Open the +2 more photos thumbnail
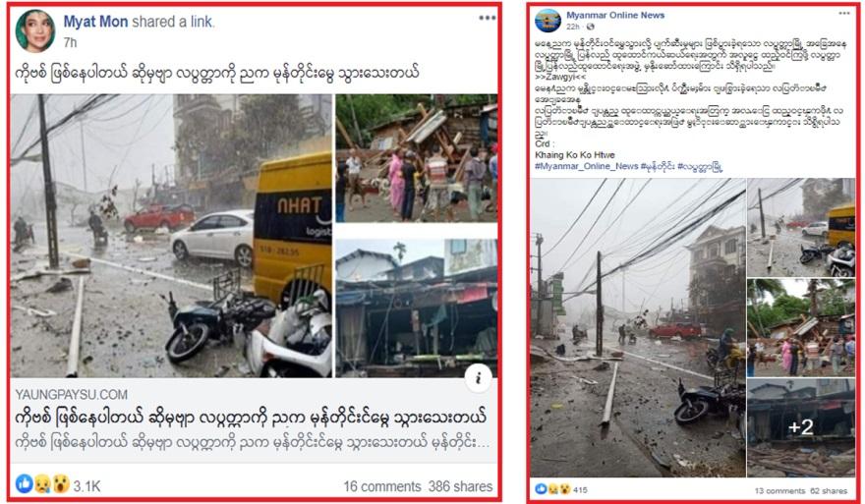865x504 pixels. 800,428
